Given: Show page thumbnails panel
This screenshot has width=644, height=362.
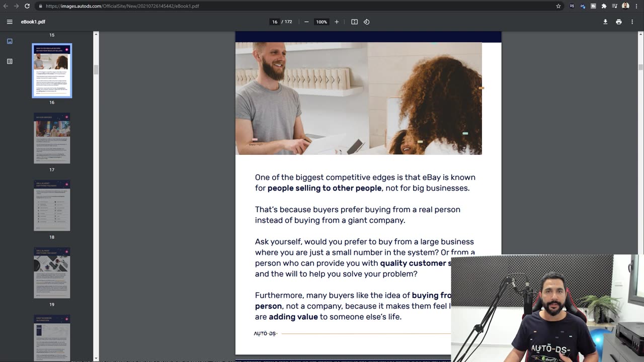Looking at the screenshot, I should point(10,41).
